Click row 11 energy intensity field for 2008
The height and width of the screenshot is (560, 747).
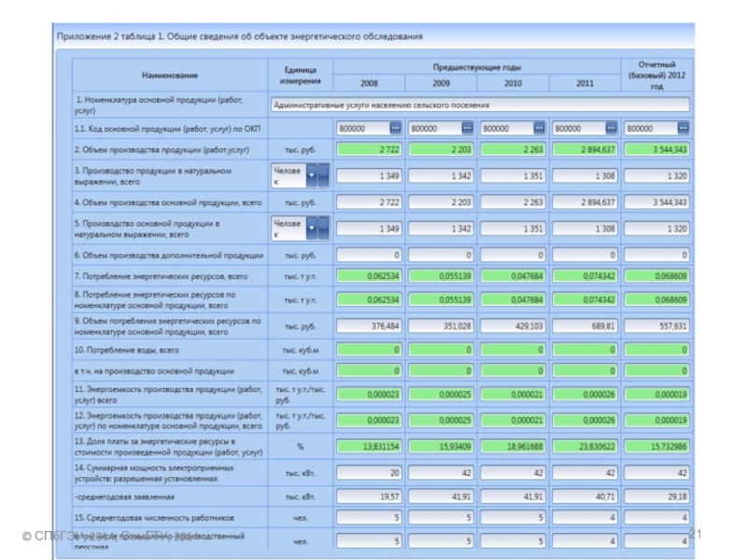click(370, 394)
